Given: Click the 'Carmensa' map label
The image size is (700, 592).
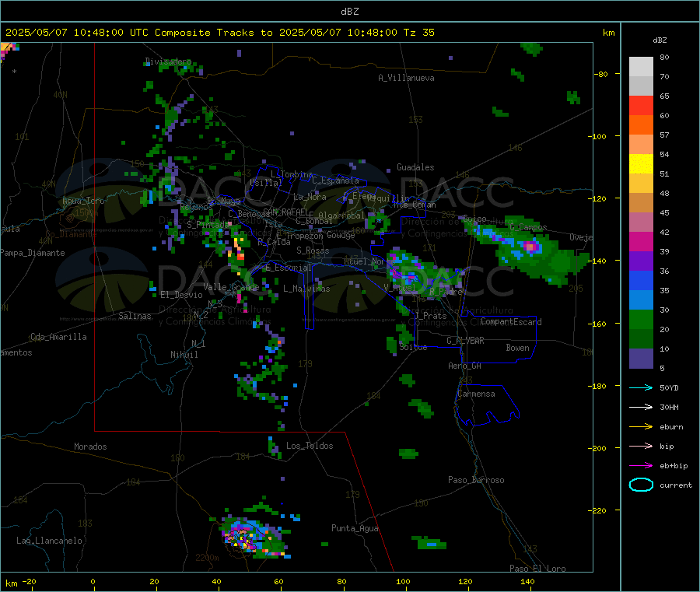Looking at the screenshot, I should pyautogui.click(x=476, y=394).
